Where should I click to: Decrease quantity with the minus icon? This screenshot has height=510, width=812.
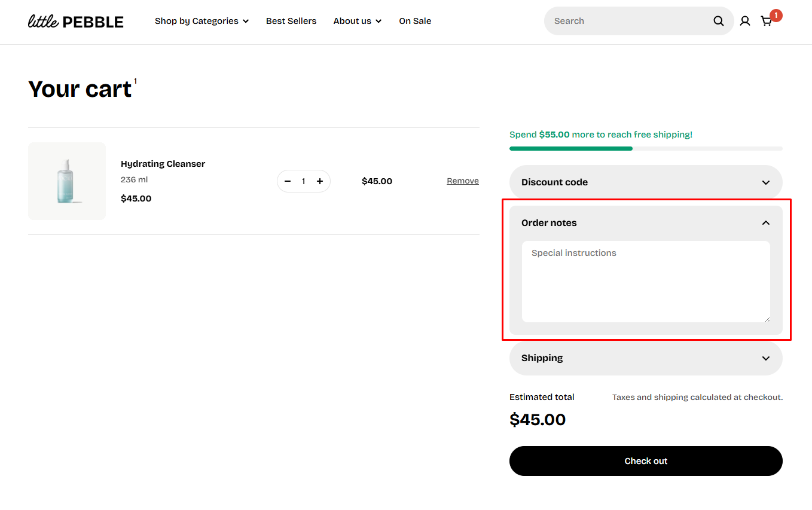pos(288,181)
